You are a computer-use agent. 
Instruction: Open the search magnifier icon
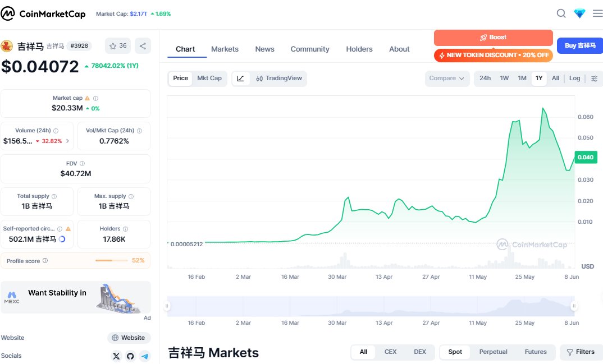point(561,13)
